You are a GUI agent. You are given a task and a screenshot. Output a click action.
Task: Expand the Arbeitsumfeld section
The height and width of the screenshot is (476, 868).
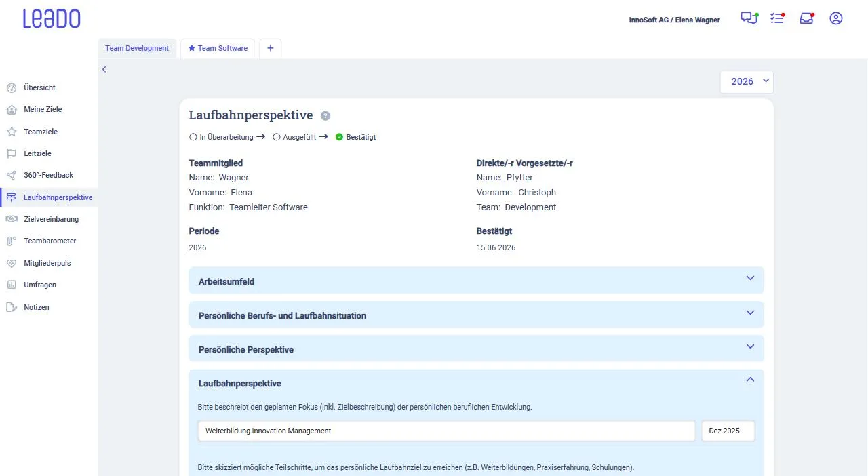pos(476,280)
